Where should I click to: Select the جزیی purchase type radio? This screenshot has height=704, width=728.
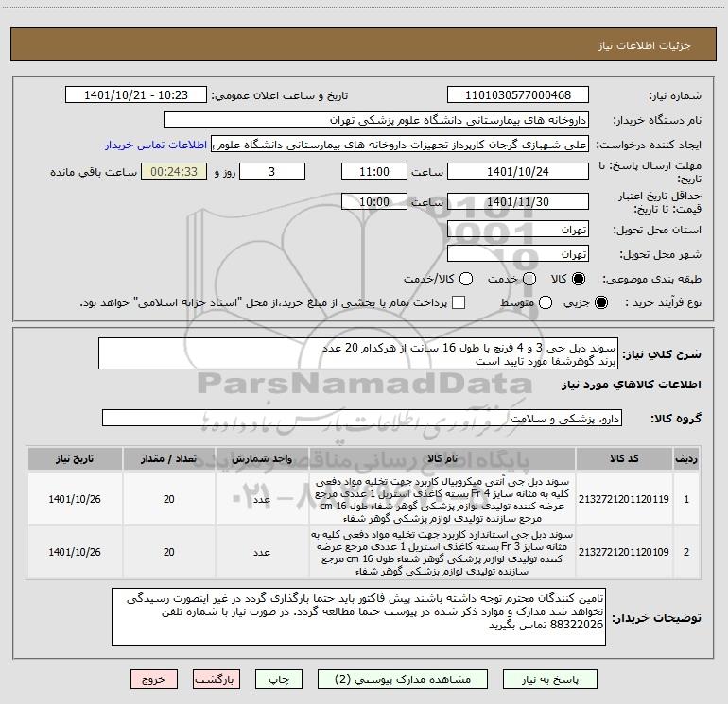coord(600,302)
